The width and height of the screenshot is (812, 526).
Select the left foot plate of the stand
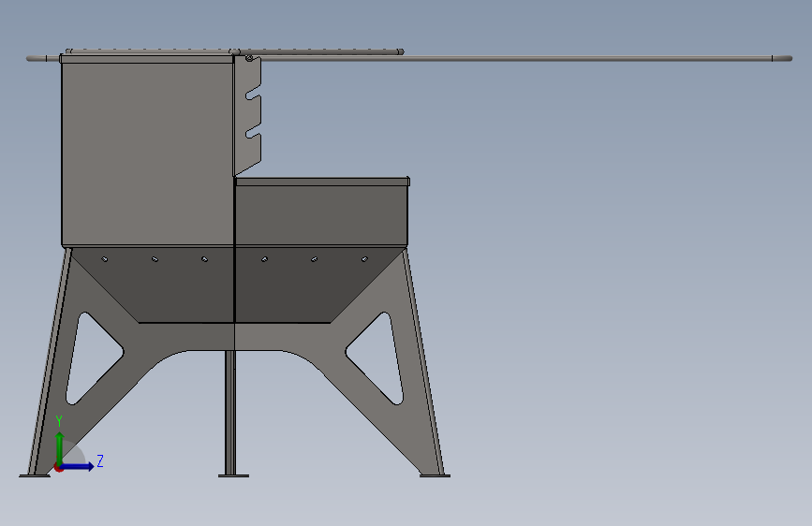[x=35, y=475]
